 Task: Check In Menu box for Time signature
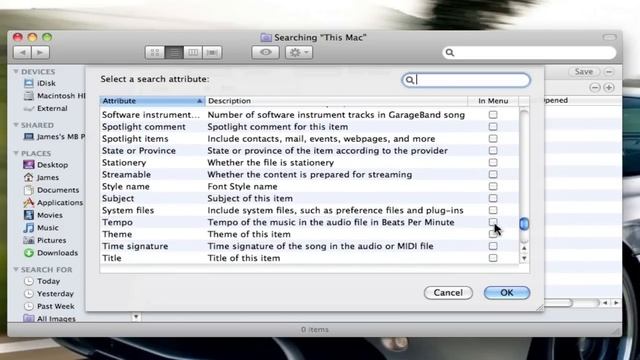point(493,246)
